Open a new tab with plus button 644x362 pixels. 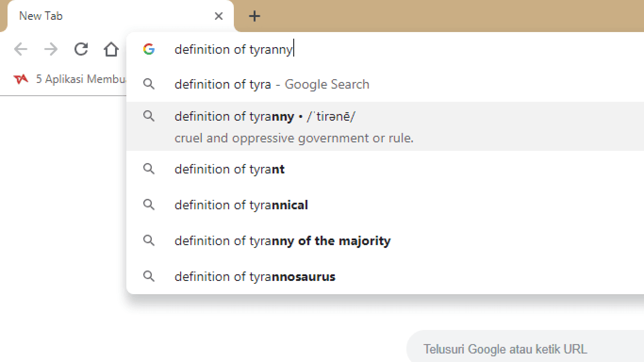[255, 16]
